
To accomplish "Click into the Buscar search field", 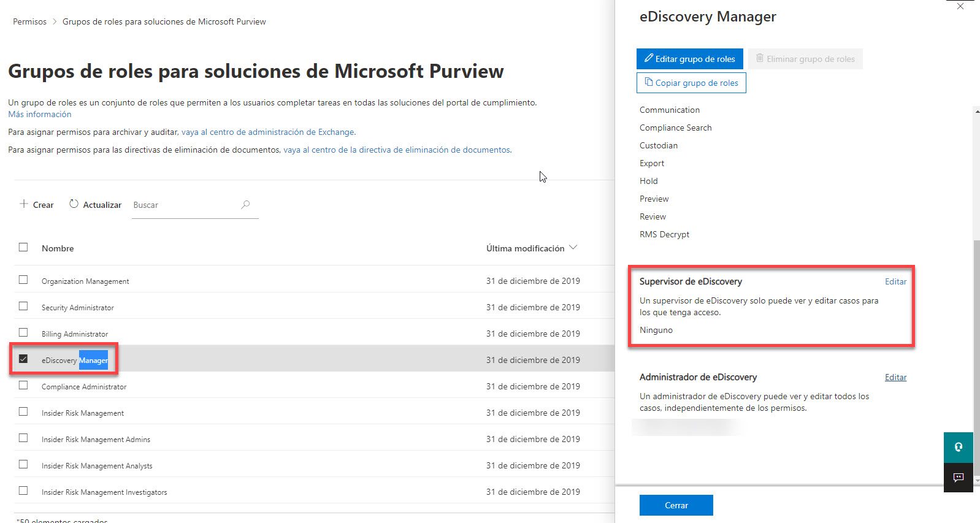I will click(x=184, y=205).
